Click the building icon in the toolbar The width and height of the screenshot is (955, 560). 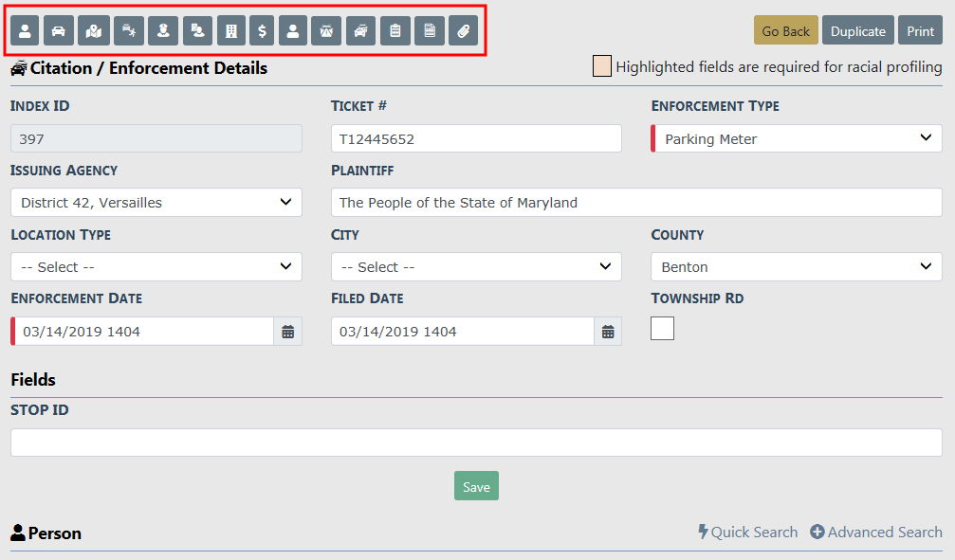point(230,31)
